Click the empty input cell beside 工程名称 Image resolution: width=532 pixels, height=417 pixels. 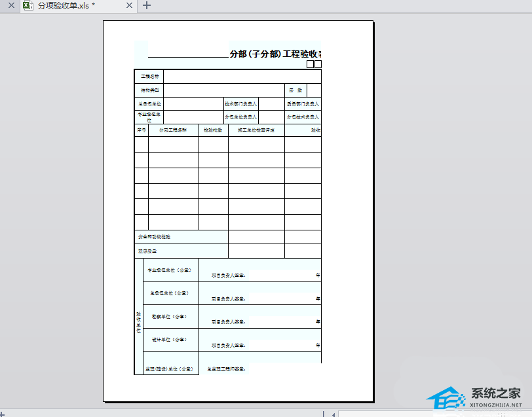point(242,77)
